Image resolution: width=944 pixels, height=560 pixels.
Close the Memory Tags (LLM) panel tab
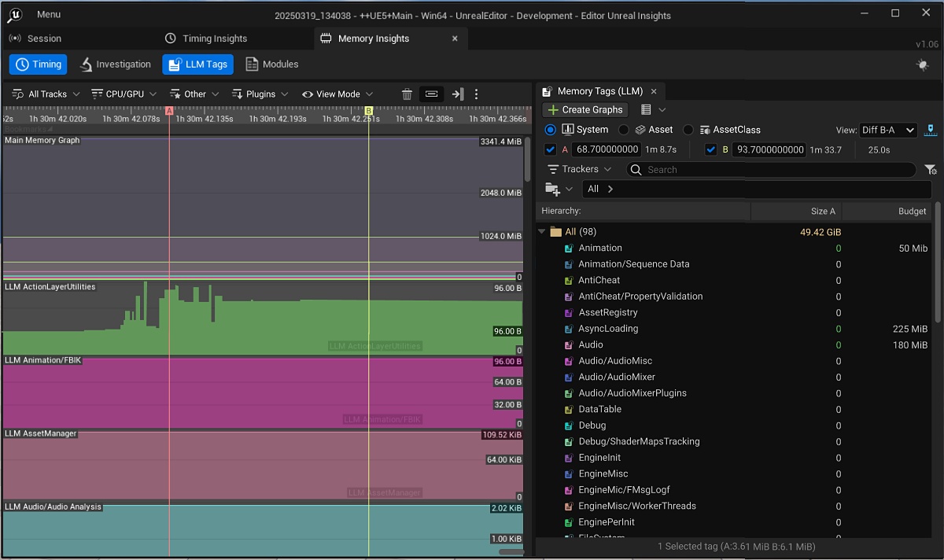pos(654,92)
